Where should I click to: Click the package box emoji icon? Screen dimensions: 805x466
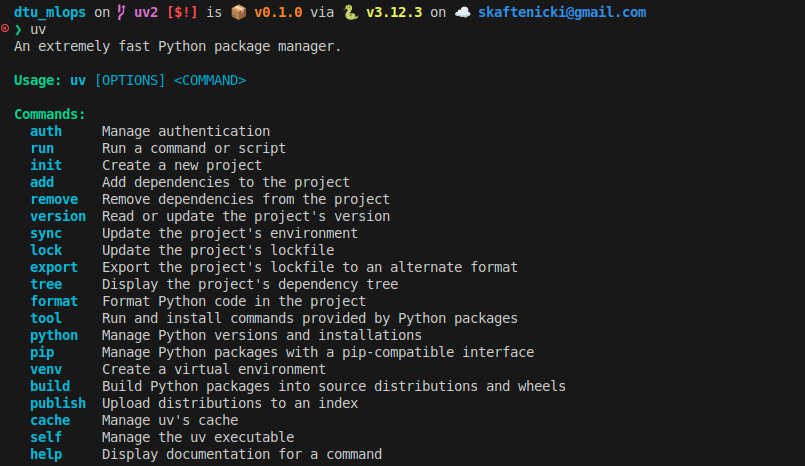click(x=236, y=13)
